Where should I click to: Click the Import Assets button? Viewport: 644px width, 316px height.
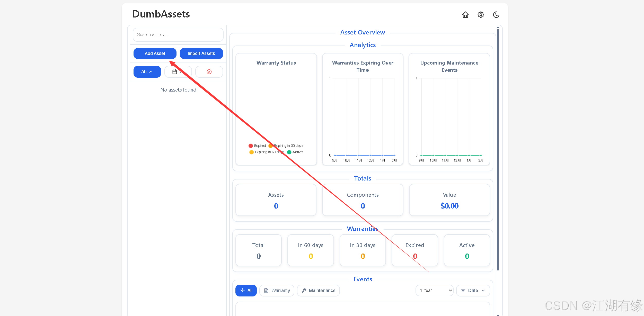click(x=201, y=53)
